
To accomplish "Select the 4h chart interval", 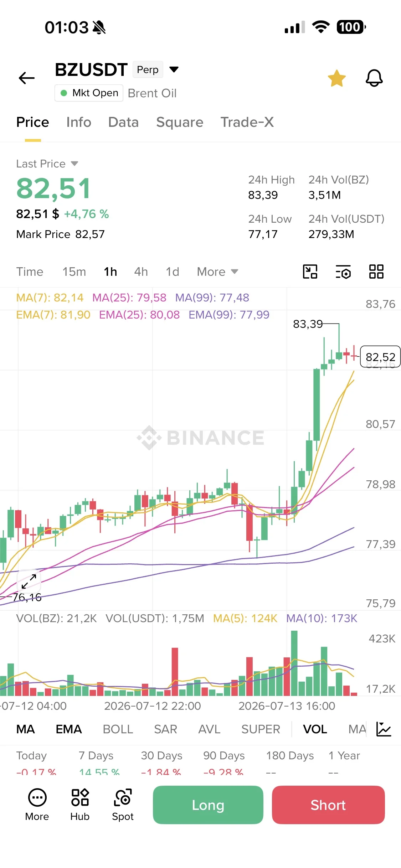I will (141, 272).
